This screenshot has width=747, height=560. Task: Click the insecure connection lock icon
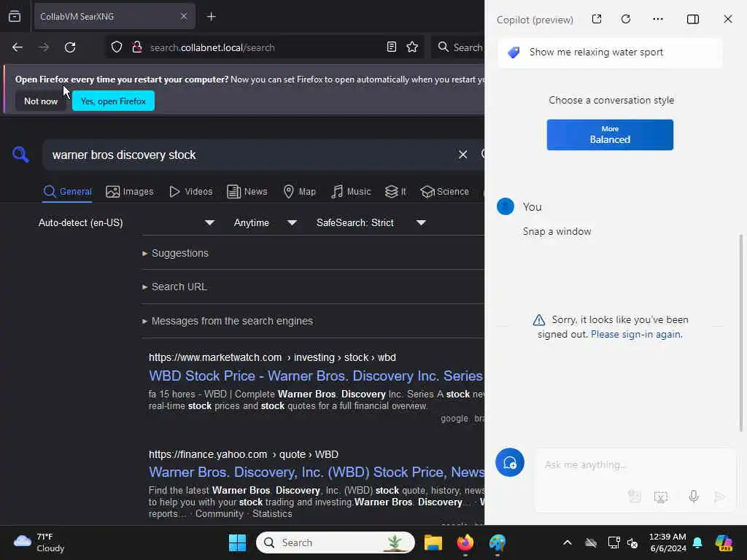[x=137, y=47]
